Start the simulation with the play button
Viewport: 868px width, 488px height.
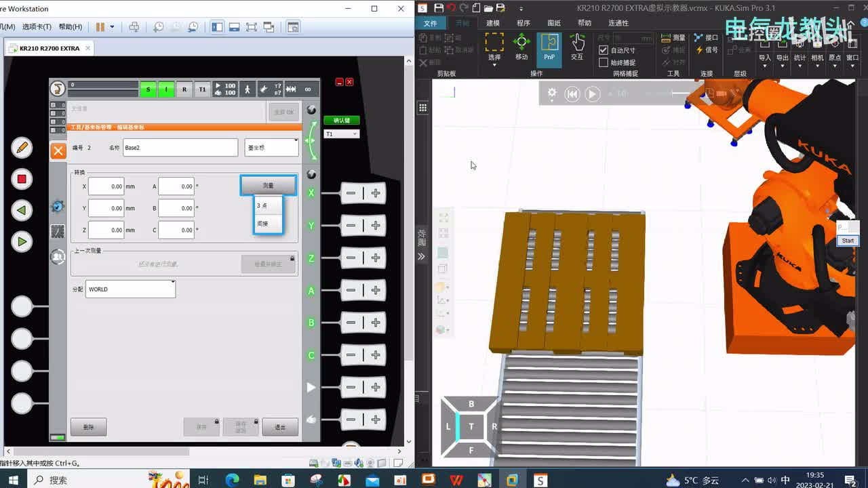592,94
